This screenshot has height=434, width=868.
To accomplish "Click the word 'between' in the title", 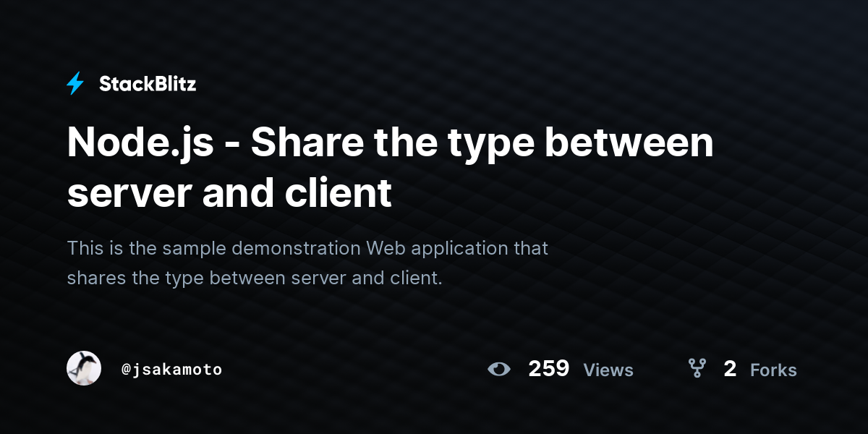I will (629, 142).
